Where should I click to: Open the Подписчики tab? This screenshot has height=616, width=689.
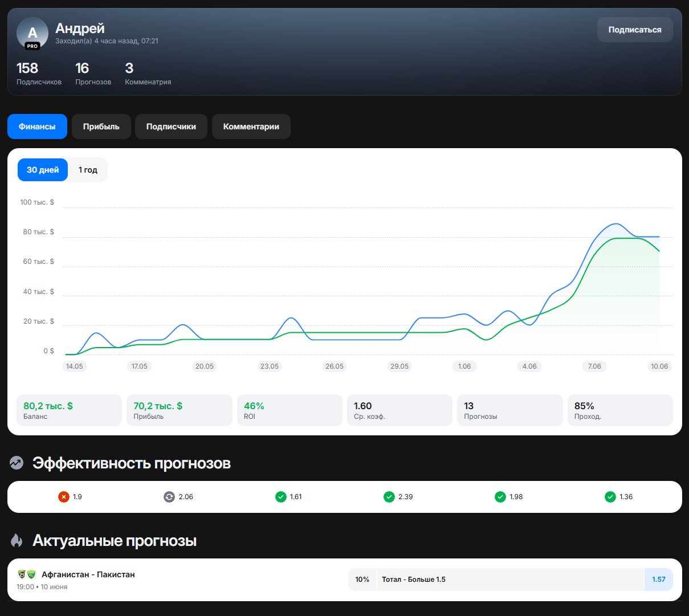[x=171, y=127]
